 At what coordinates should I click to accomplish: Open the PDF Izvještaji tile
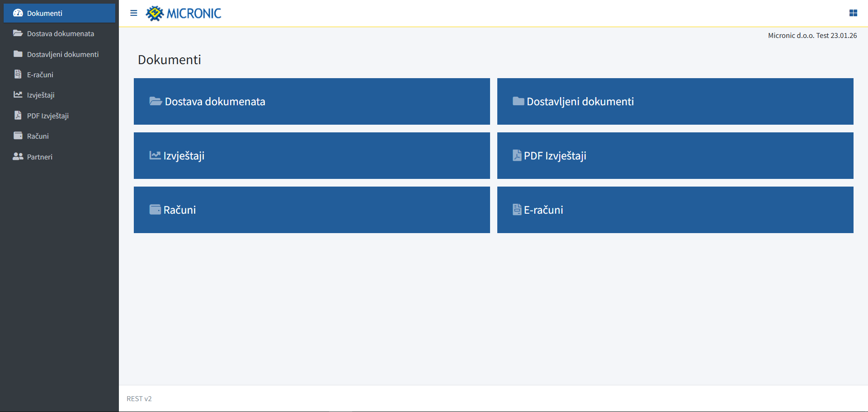[x=675, y=155]
